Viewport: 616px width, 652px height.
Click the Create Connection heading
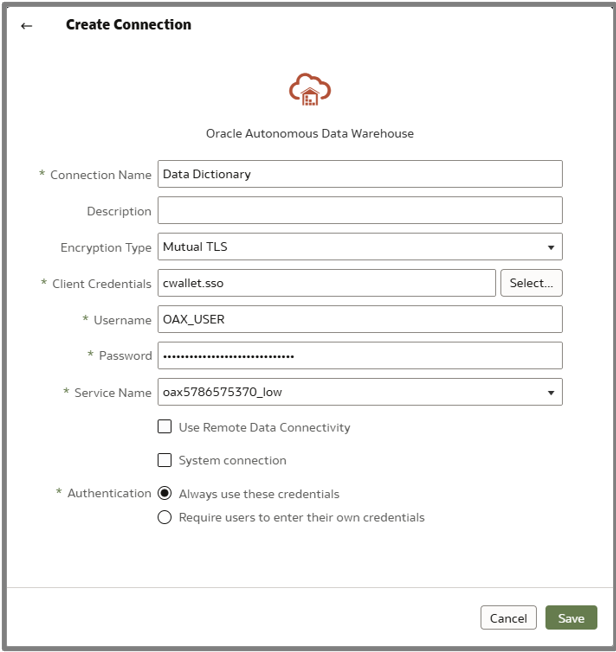point(128,25)
